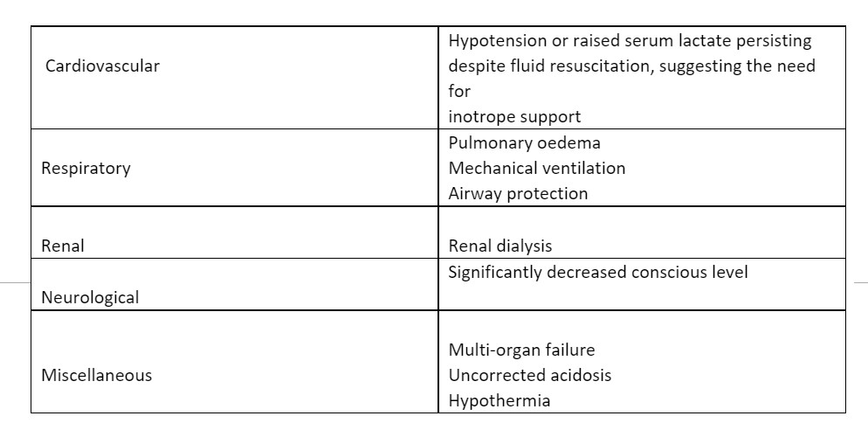This screenshot has width=868, height=423.
Task: Click 'Significantly decreased conscious level' text
Action: (597, 272)
